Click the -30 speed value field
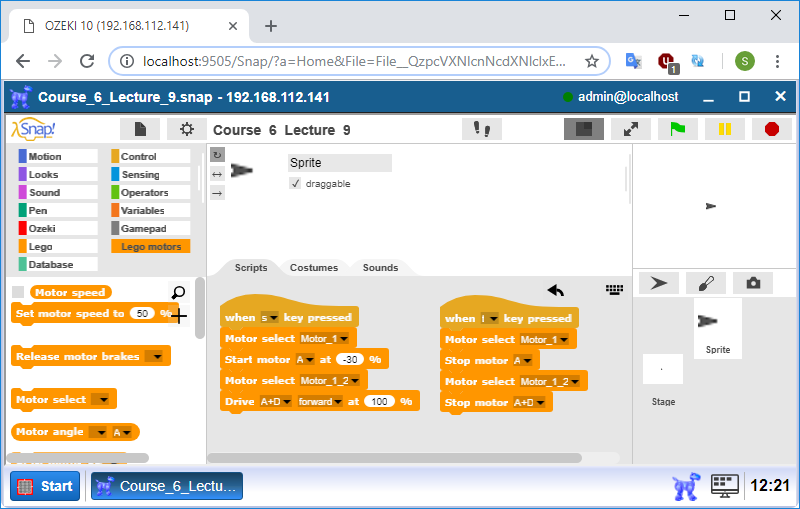The width and height of the screenshot is (800, 509). [350, 360]
